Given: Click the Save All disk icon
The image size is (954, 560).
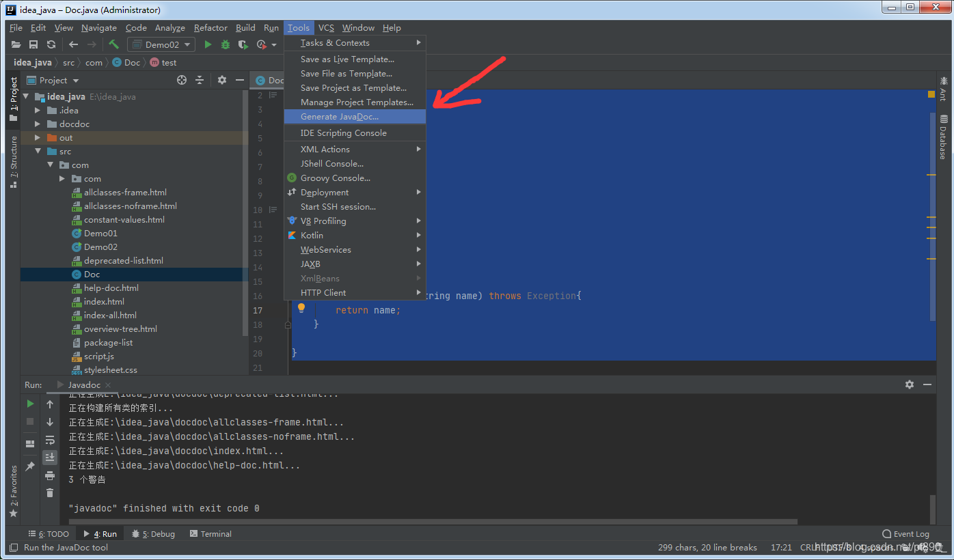Looking at the screenshot, I should pyautogui.click(x=33, y=44).
